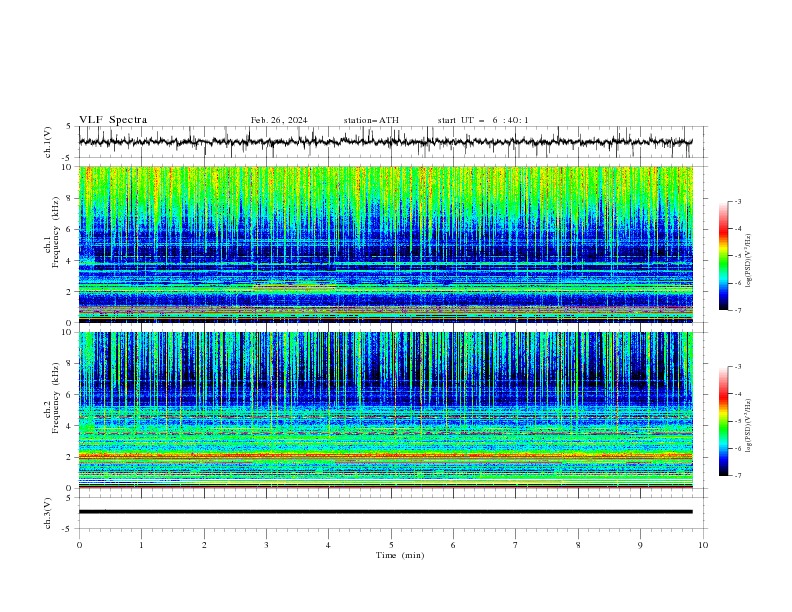Click the ch.1 spectrogram panel

coord(385,244)
